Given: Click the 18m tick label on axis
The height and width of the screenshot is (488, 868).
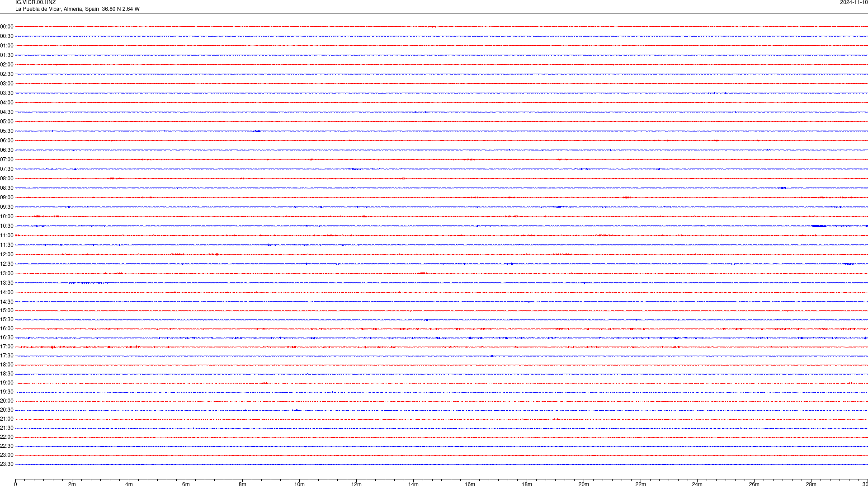Looking at the screenshot, I should coord(527,484).
